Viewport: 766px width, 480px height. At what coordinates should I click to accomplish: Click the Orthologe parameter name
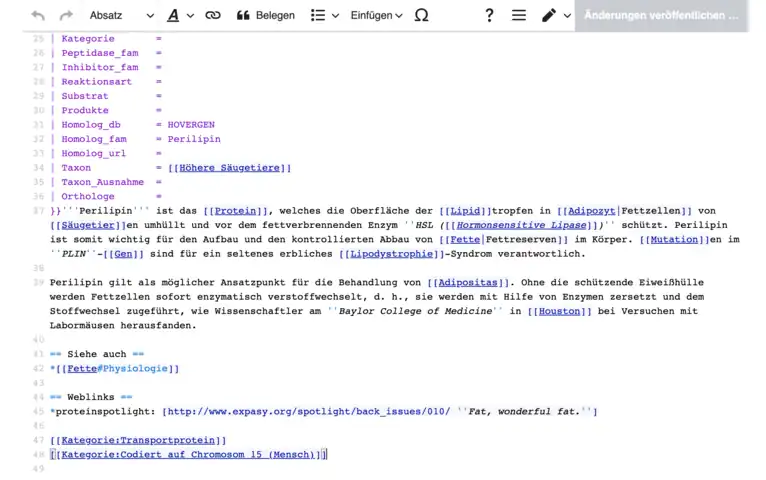point(88,196)
